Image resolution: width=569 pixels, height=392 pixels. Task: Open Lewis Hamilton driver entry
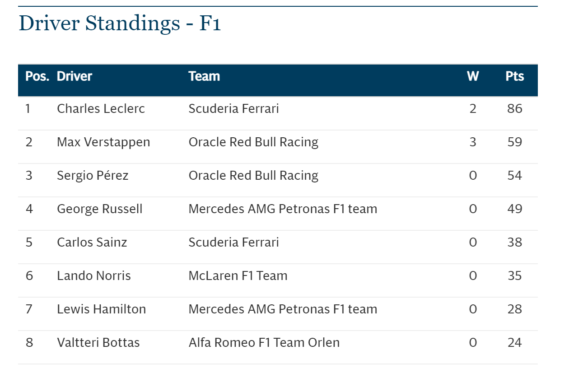[x=101, y=309]
